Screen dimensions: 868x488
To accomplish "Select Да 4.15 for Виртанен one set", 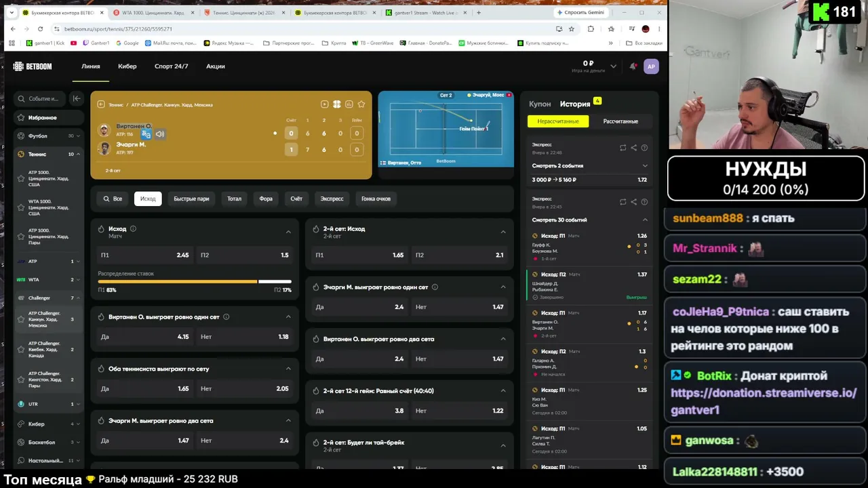I will point(144,337).
